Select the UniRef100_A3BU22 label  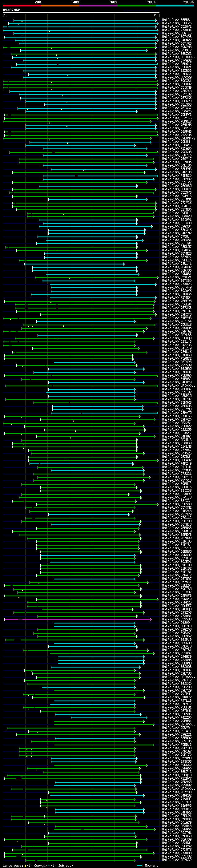tap(176, 426)
